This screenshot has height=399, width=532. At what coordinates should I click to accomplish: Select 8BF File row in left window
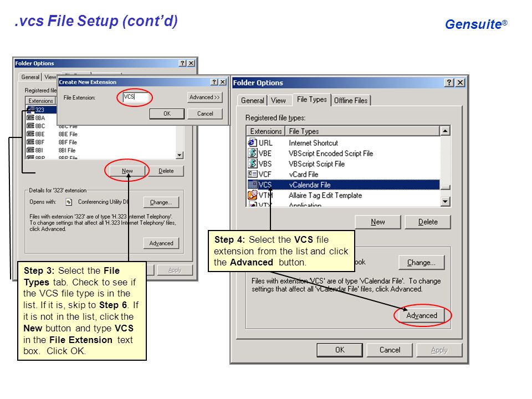101,142
